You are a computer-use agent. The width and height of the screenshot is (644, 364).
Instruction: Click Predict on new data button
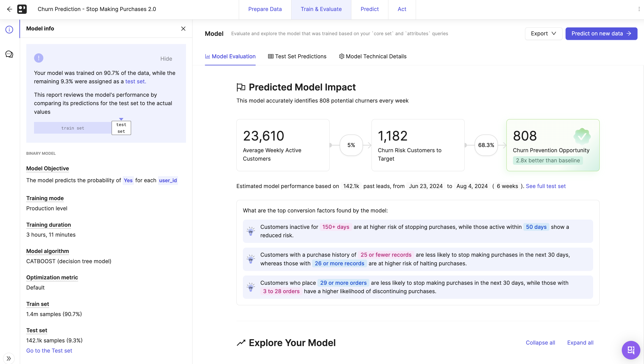[x=601, y=33]
